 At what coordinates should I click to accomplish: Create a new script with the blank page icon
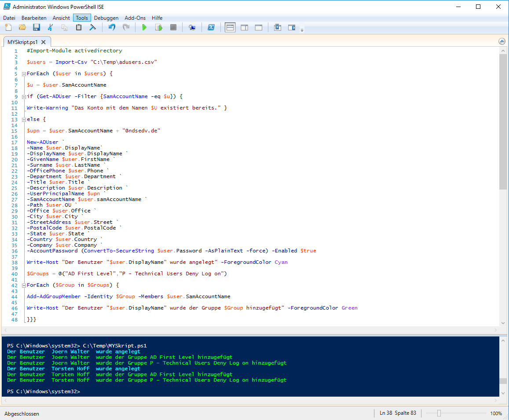click(8, 28)
